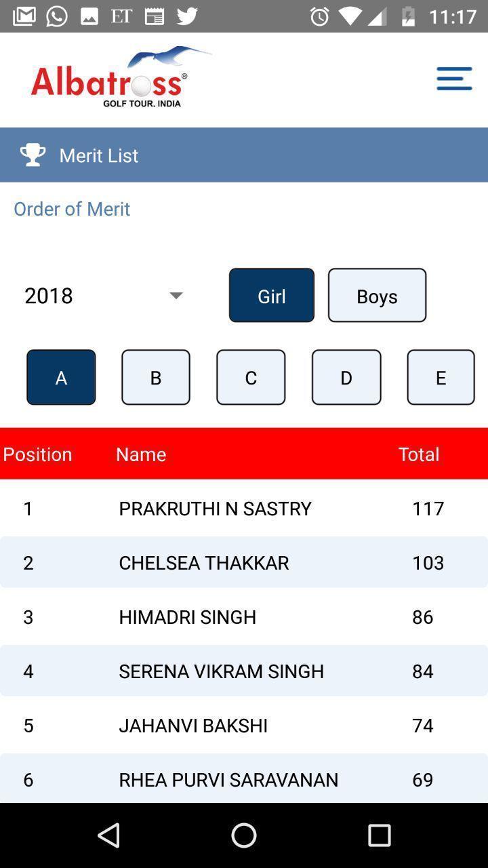Switch to the Boys category
The width and height of the screenshot is (488, 868).
(x=377, y=296)
